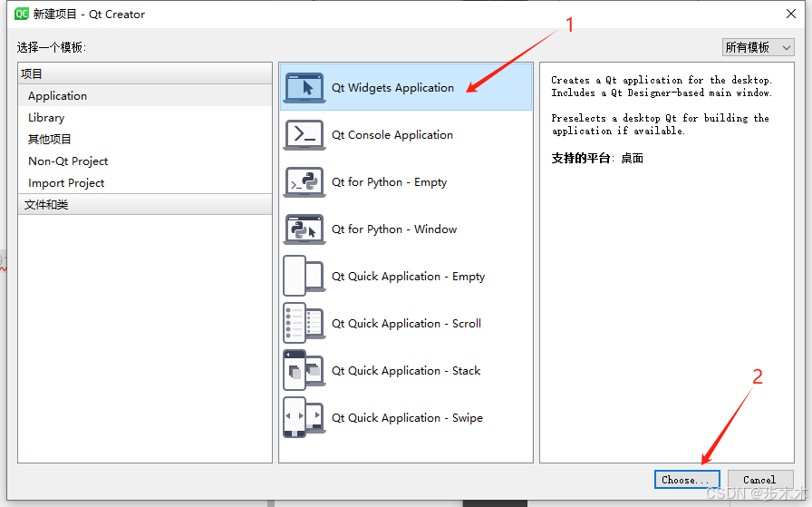Dismiss the dialog with Cancel
Screen dimensions: 812x507
tap(759, 480)
